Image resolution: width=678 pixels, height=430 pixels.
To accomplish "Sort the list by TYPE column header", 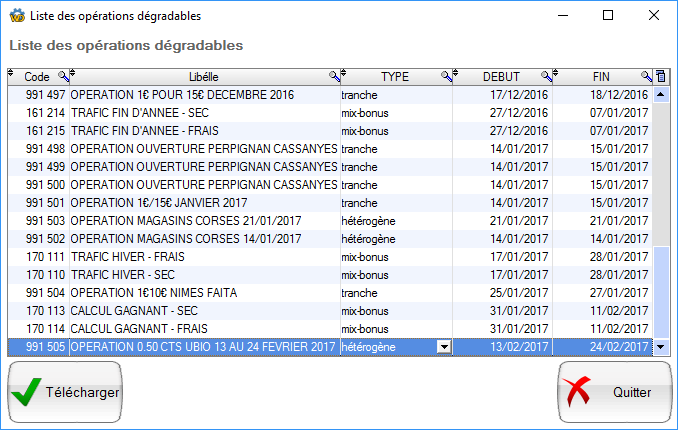I will click(395, 76).
